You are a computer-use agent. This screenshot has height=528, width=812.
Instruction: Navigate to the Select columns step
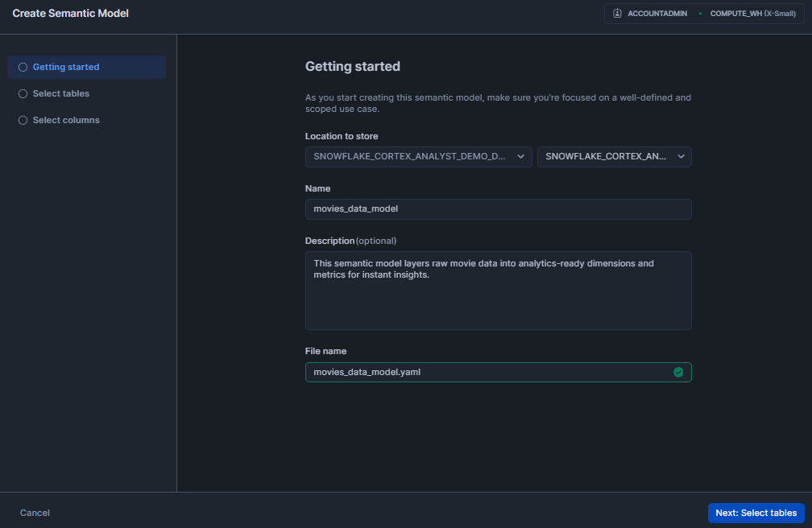point(66,119)
